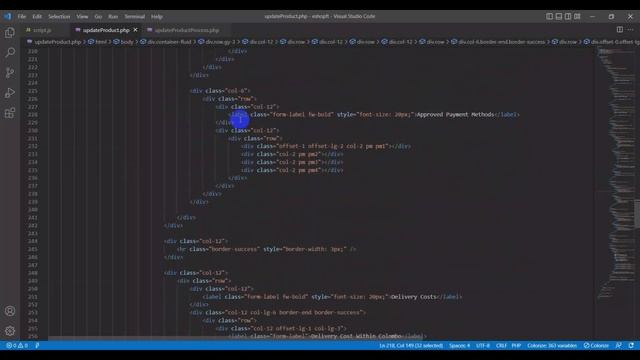Click the VS Code logo icon
Viewport: 640px width, 360px height.
(x=8, y=16)
